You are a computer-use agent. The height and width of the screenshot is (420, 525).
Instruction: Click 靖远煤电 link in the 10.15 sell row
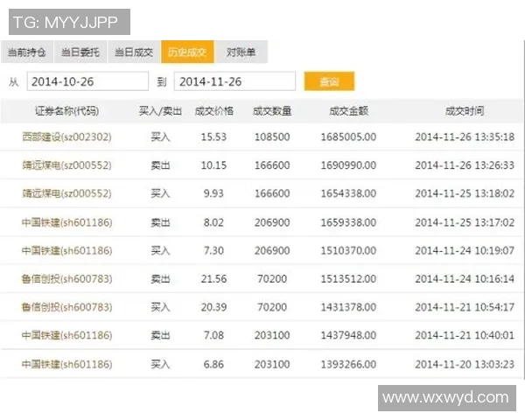point(66,165)
